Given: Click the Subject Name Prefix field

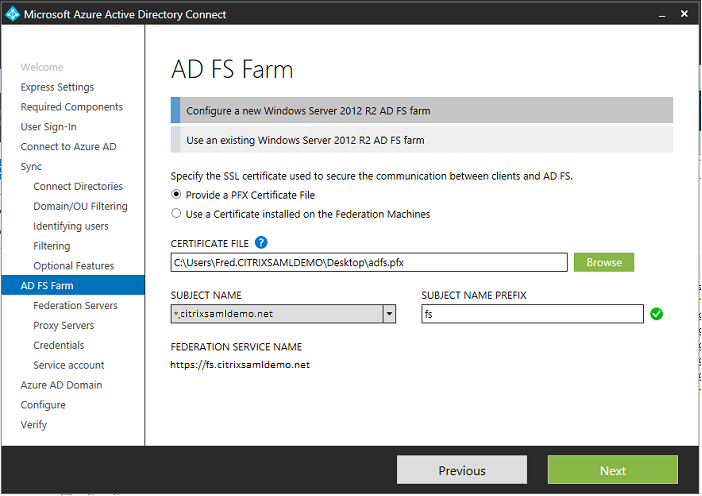Looking at the screenshot, I should pos(531,314).
